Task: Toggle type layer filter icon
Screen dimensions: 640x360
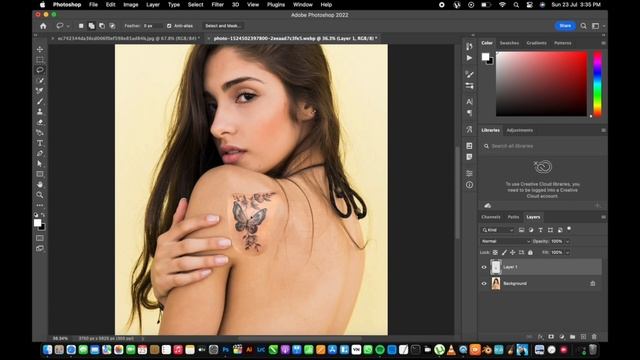Action: pos(540,230)
